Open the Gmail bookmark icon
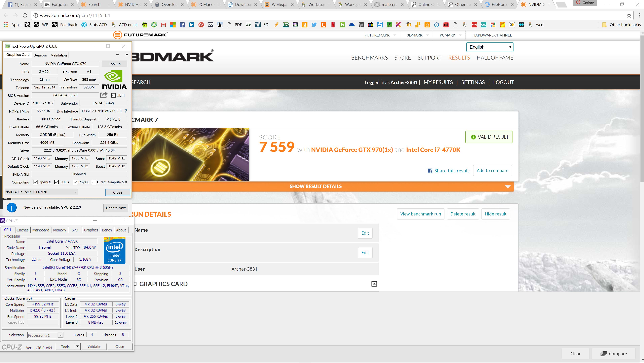Viewport: 644px width, 363px height. [163, 25]
